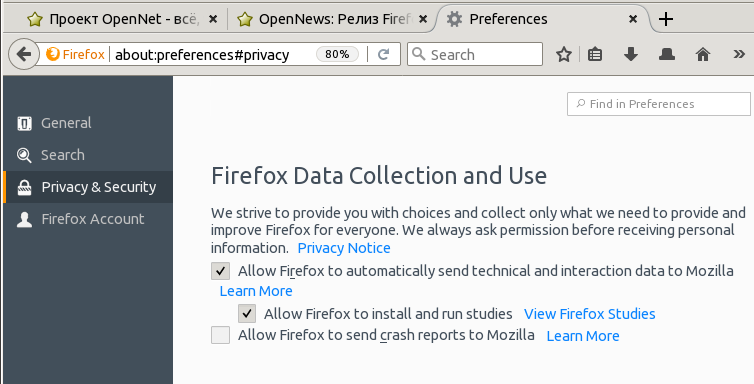Disable installing and running studies checkbox

click(x=247, y=314)
